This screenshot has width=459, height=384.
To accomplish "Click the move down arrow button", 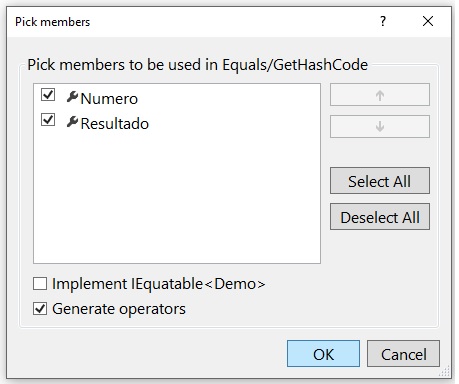I will coord(380,126).
